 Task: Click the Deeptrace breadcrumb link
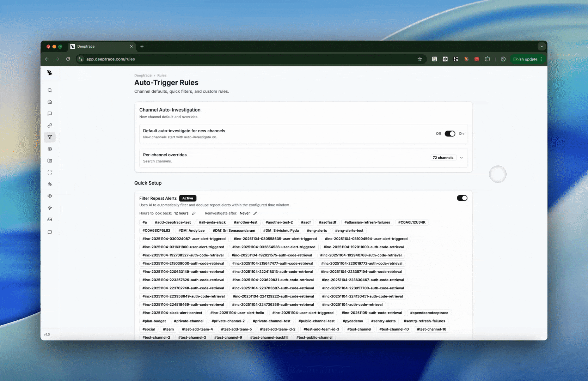[x=143, y=75]
